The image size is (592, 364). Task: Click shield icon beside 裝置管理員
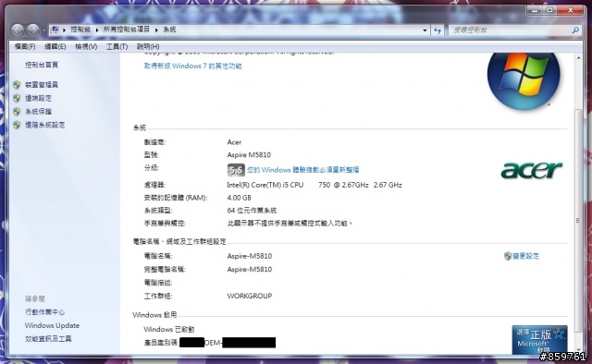click(x=17, y=84)
